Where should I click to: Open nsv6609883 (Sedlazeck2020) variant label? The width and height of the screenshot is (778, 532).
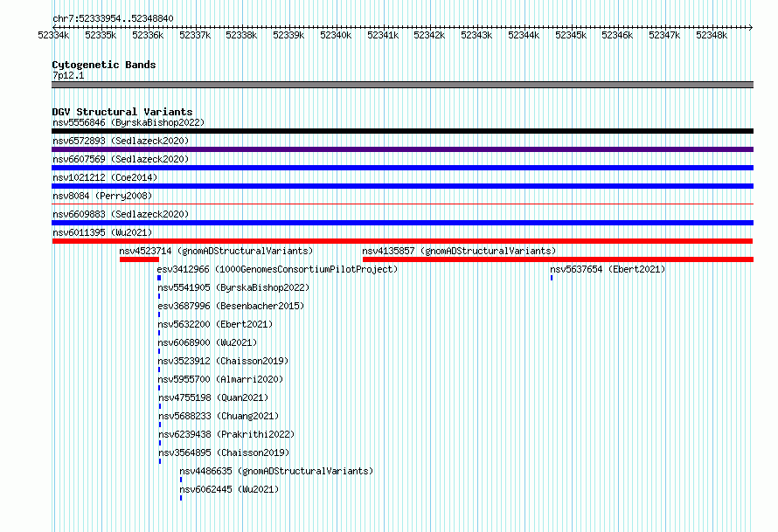[x=121, y=214]
